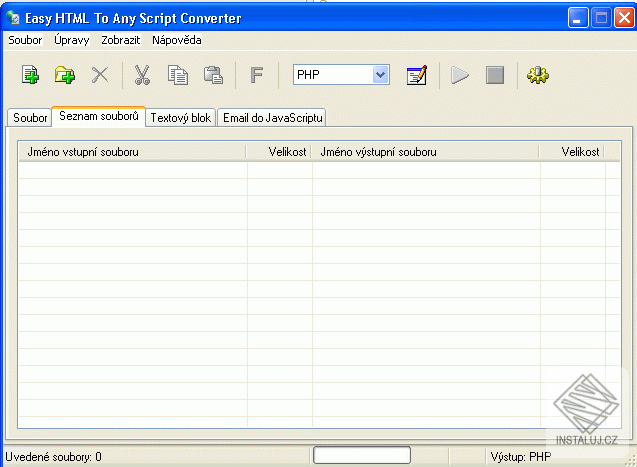Click the application icon in title bar
The width and height of the screenshot is (637, 467).
tap(13, 18)
